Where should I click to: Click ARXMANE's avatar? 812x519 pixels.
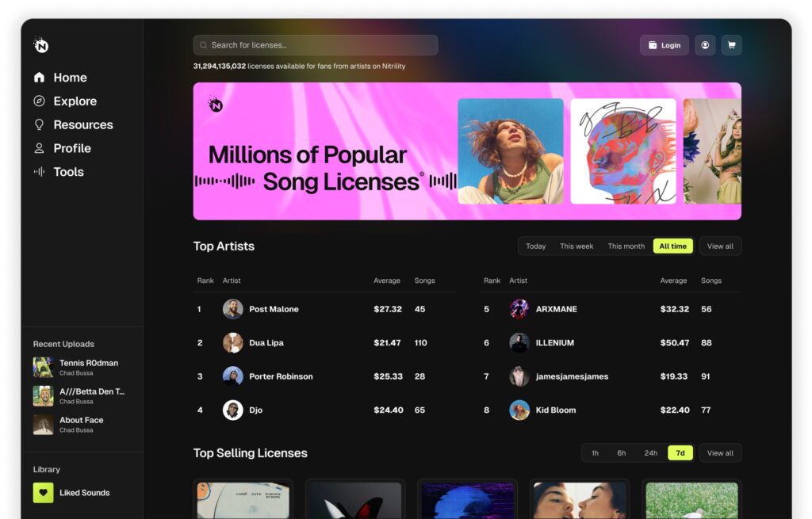[x=519, y=309]
